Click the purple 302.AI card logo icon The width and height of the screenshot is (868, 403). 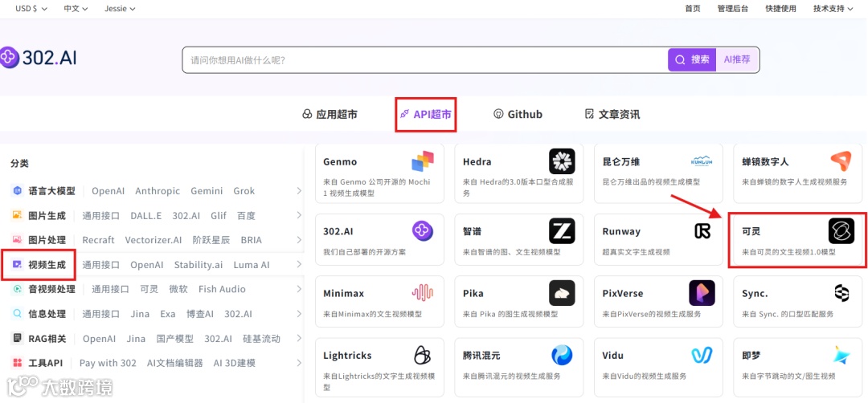click(x=423, y=231)
